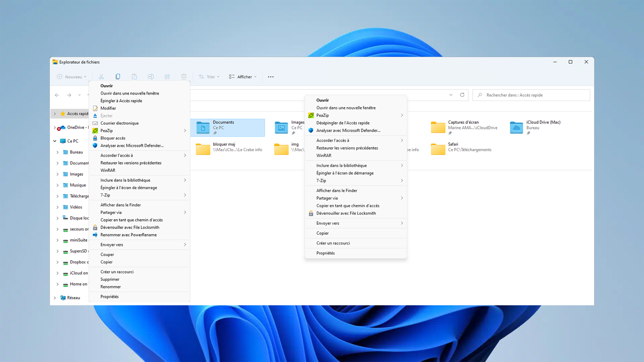Open the Trier dropdown
The height and width of the screenshot is (362, 644).
click(x=209, y=76)
